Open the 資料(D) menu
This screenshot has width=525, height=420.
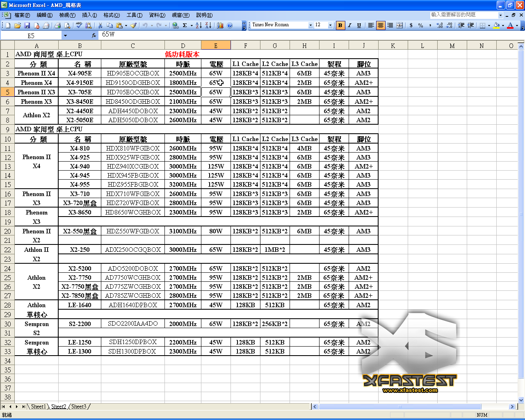point(157,15)
